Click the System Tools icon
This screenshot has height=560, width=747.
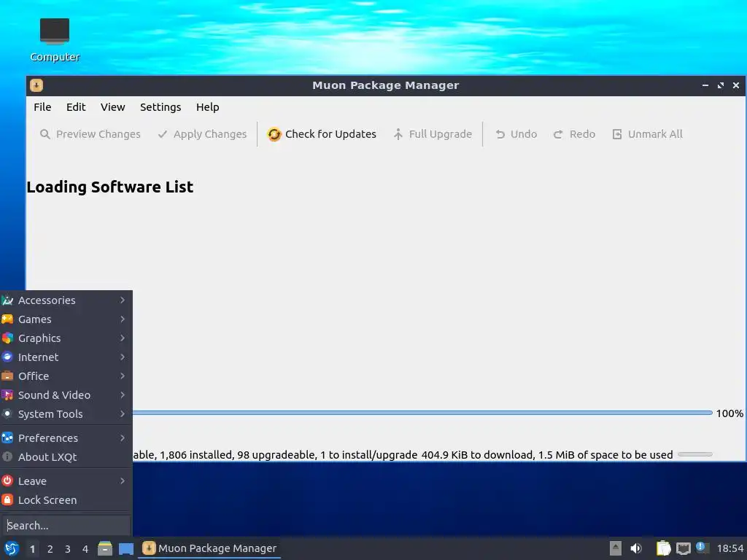pyautogui.click(x=7, y=414)
